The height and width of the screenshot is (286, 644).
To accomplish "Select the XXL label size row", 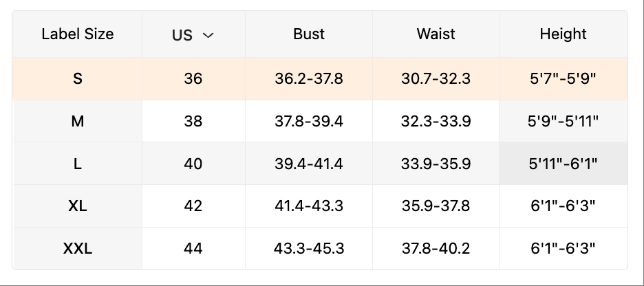I will click(78, 248).
